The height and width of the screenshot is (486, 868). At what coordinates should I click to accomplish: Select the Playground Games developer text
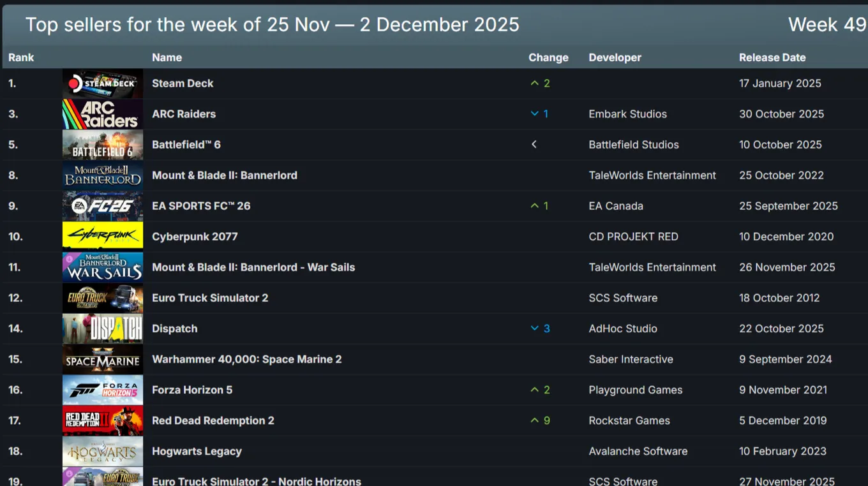pyautogui.click(x=636, y=390)
